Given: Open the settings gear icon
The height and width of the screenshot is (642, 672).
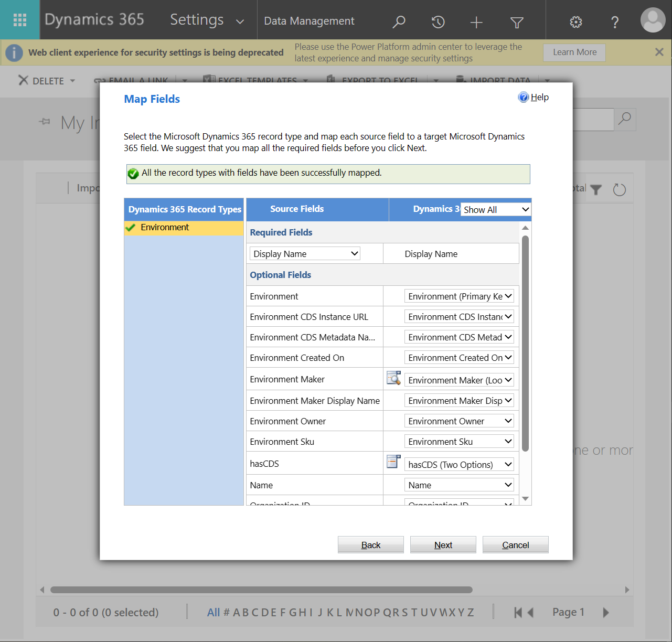Looking at the screenshot, I should [575, 22].
